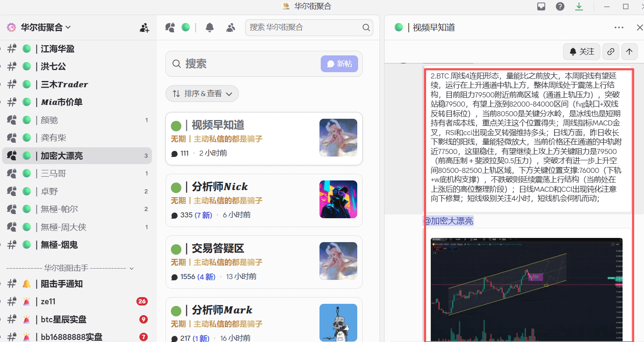Open the invite people icon beside server name
This screenshot has height=342, width=644.
144,28
